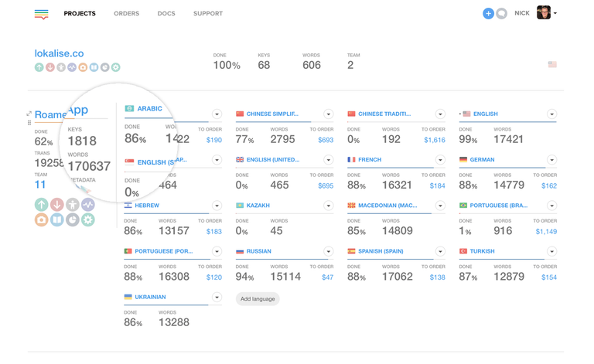
Task: Click Roame App activity pulse icon
Action: pos(88,205)
